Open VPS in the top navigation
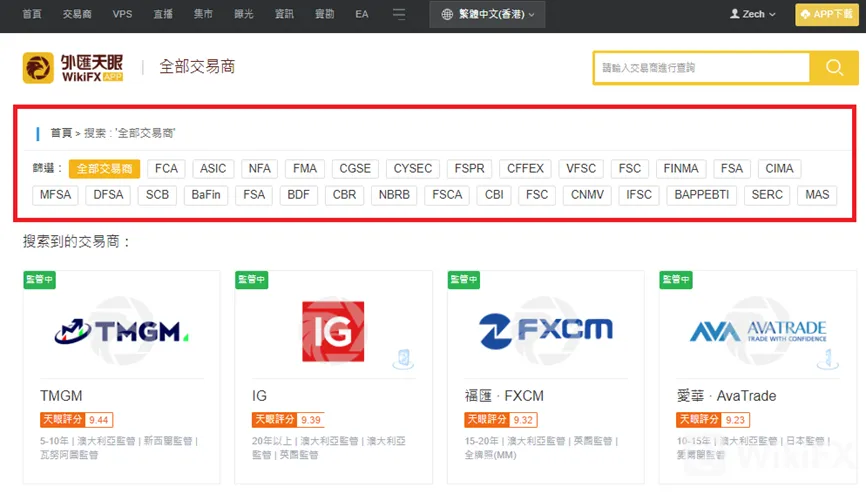Image resolution: width=866 pixels, height=494 pixels. [x=122, y=14]
